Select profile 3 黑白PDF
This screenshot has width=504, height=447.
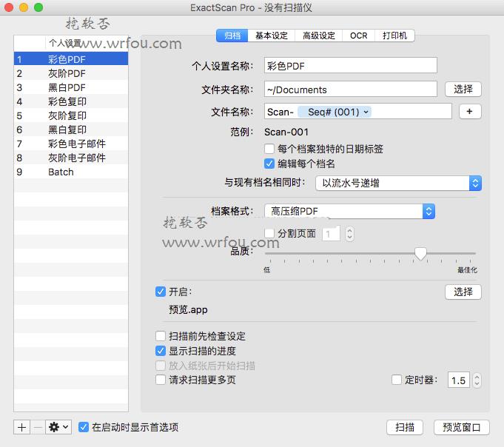pos(71,87)
